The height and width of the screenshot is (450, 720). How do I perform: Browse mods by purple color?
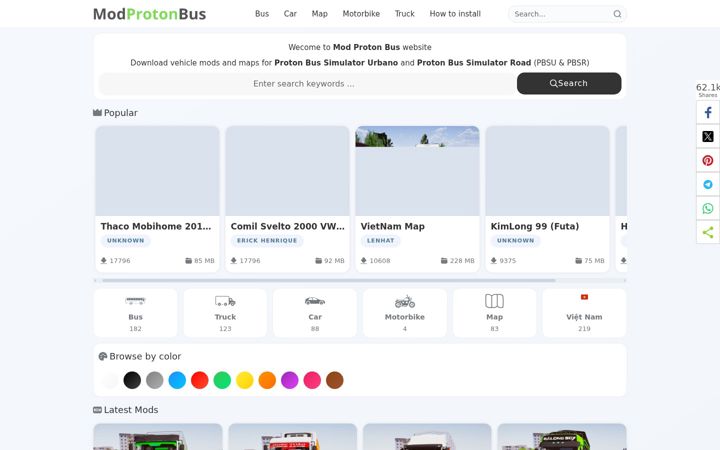(x=290, y=380)
